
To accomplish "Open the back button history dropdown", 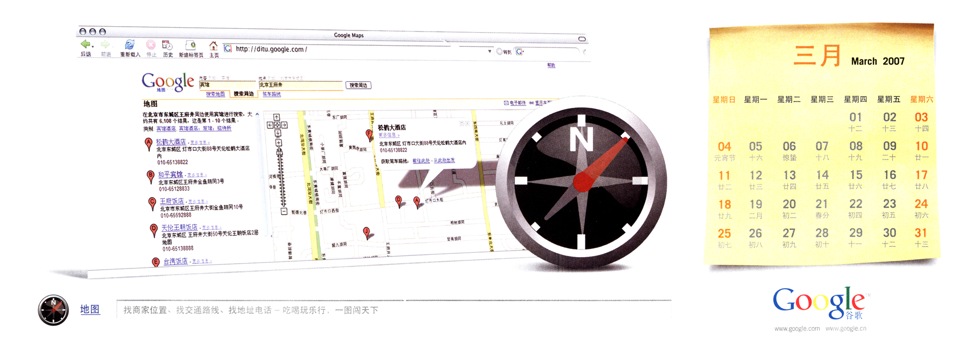I will tap(93, 47).
